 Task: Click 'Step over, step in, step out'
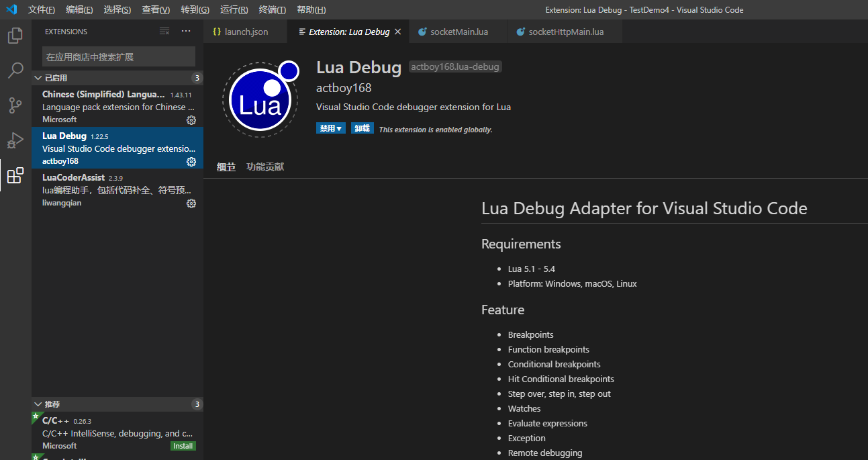(559, 394)
